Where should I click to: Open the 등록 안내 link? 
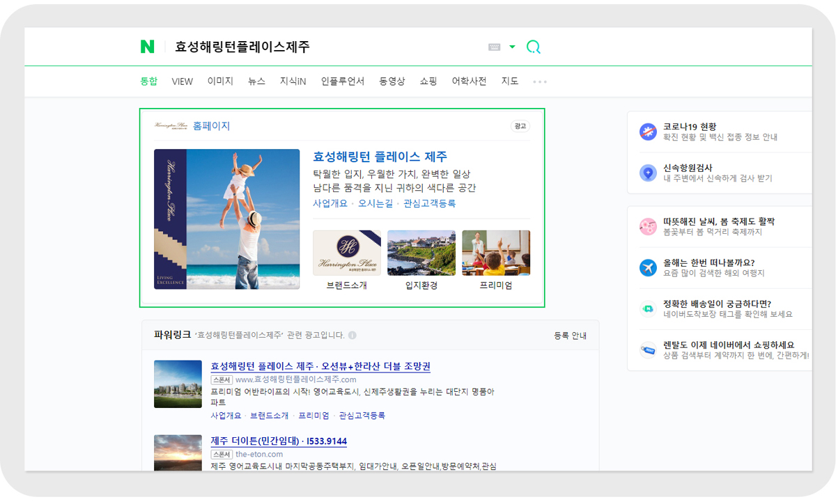[571, 336]
